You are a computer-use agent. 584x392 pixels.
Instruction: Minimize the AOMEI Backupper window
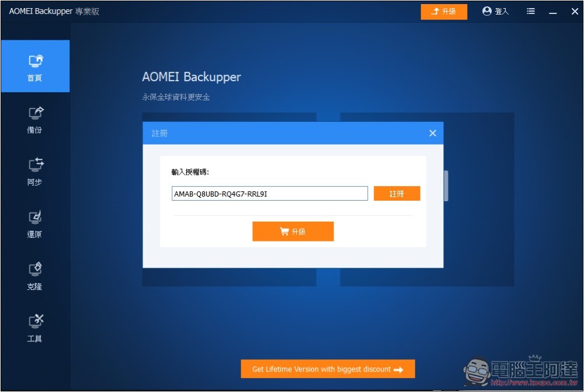pos(553,12)
